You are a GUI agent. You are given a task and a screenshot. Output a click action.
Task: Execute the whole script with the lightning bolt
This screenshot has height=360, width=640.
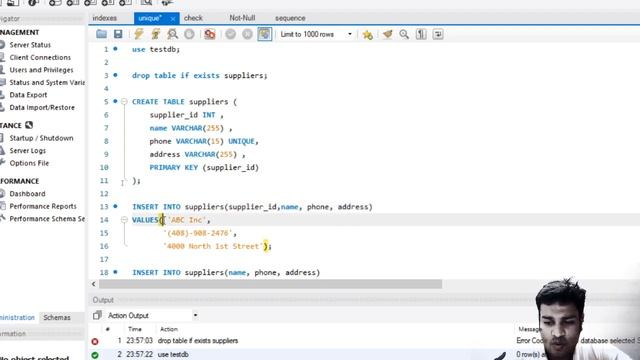(139, 34)
